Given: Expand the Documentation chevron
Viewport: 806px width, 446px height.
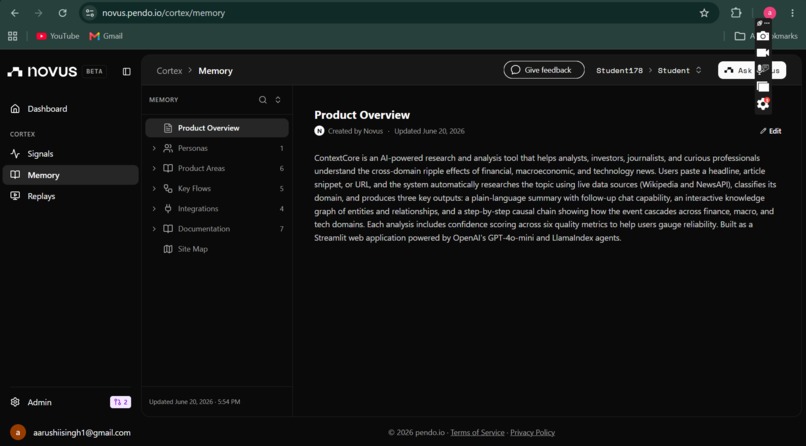Looking at the screenshot, I should 154,229.
